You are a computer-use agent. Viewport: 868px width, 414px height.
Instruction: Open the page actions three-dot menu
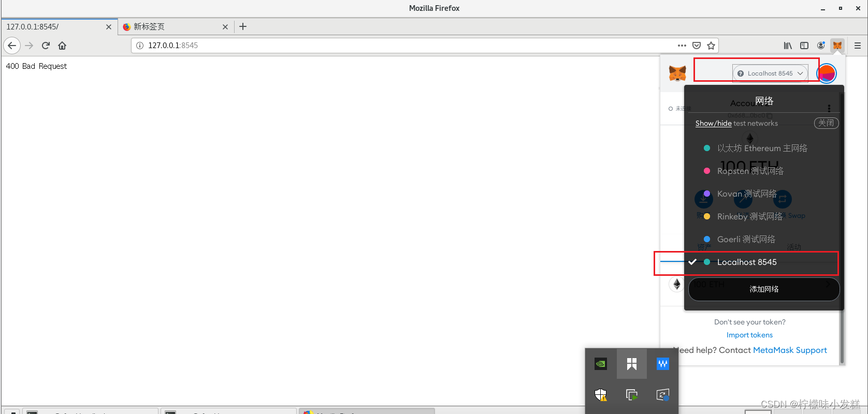pos(682,46)
